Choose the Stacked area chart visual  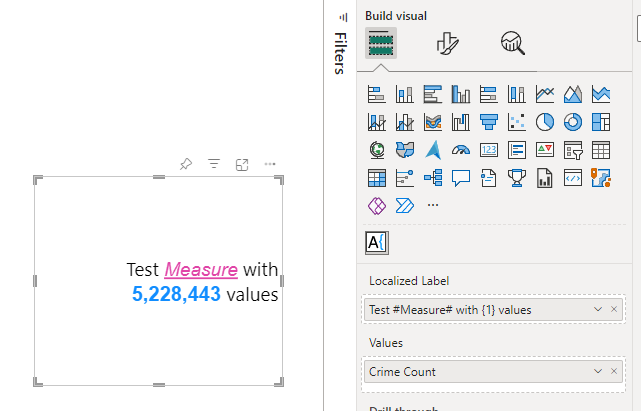tap(601, 94)
